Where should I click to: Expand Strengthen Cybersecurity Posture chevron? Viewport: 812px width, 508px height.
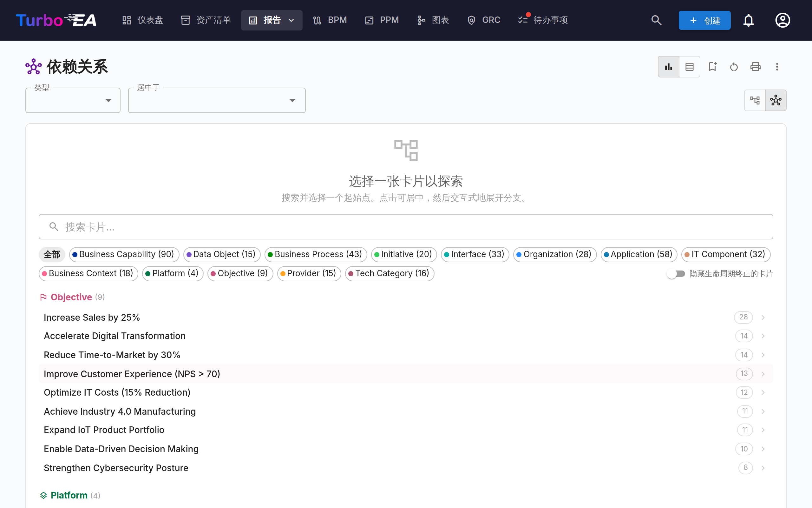[x=763, y=468]
